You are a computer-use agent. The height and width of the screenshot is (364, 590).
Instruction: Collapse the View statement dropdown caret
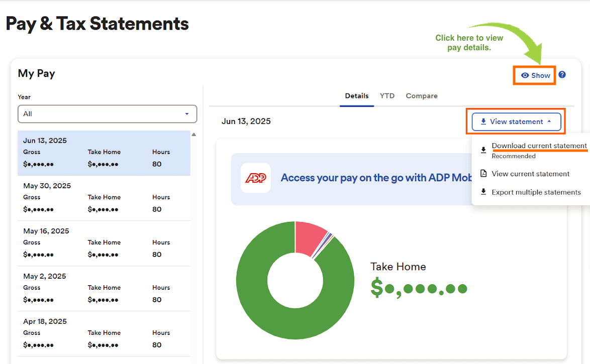click(549, 122)
